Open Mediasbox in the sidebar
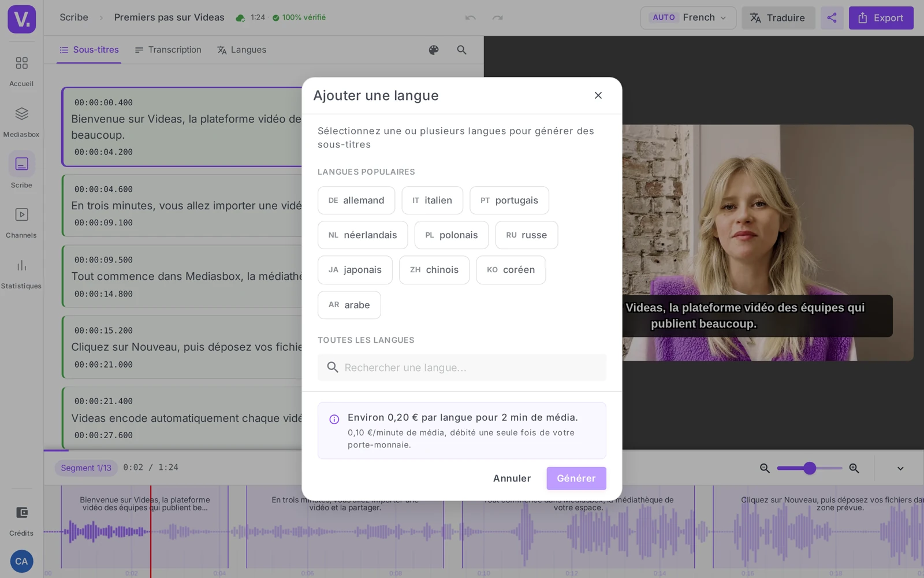 coord(21,121)
